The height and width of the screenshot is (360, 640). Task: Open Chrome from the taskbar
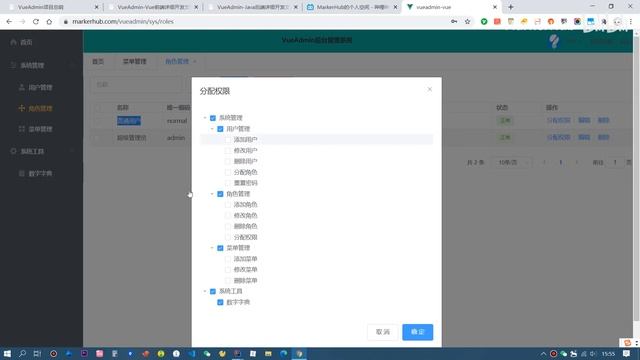[299, 353]
